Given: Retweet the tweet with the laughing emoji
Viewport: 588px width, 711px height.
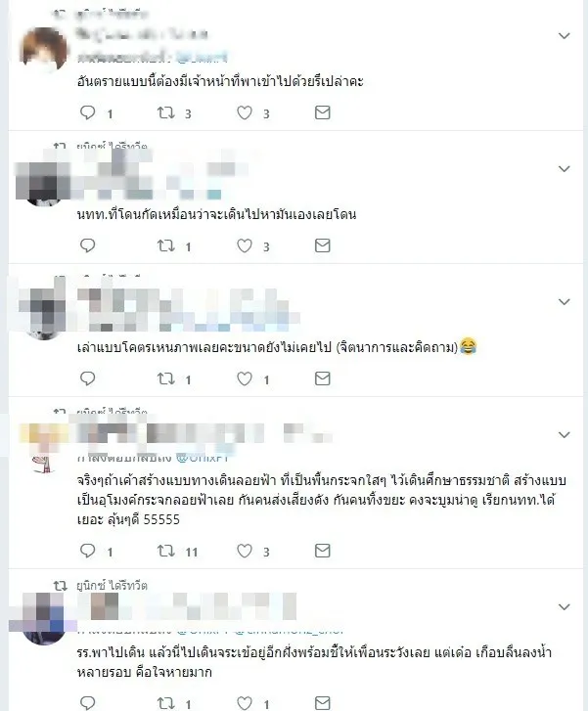Looking at the screenshot, I should coord(165,378).
